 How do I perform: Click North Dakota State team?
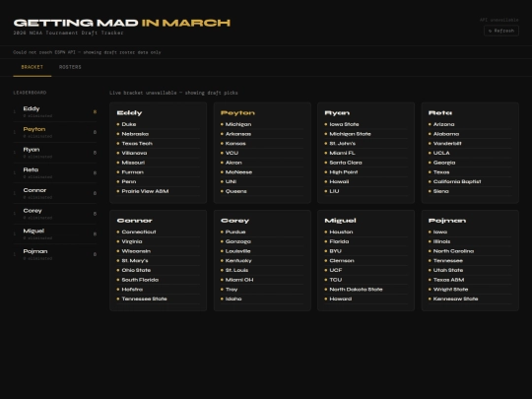tap(356, 290)
